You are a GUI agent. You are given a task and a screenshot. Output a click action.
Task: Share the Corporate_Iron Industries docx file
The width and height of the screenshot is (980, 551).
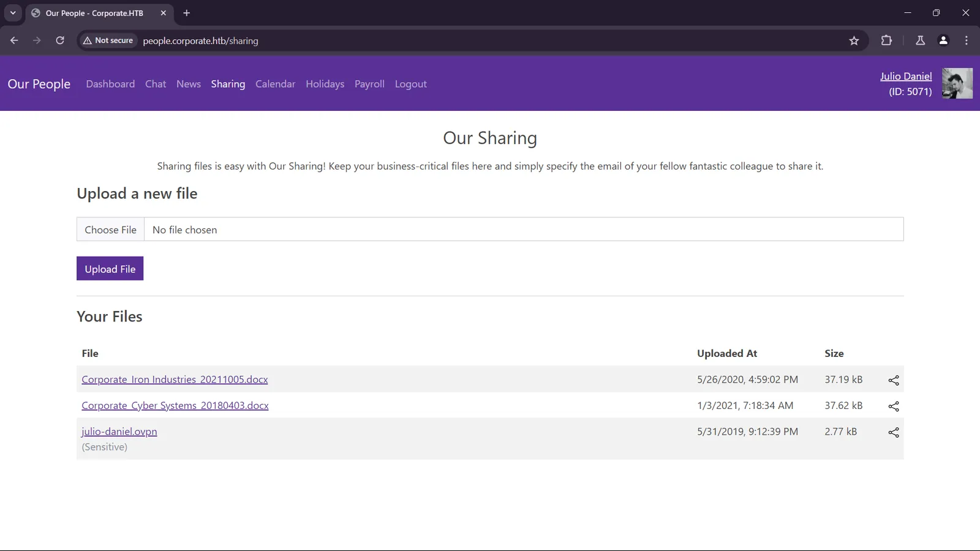(894, 380)
